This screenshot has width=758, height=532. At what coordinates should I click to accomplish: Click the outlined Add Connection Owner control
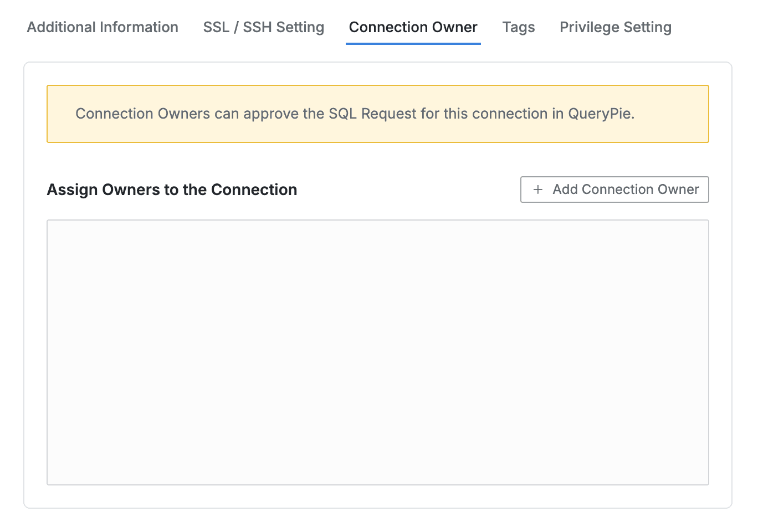click(x=614, y=190)
